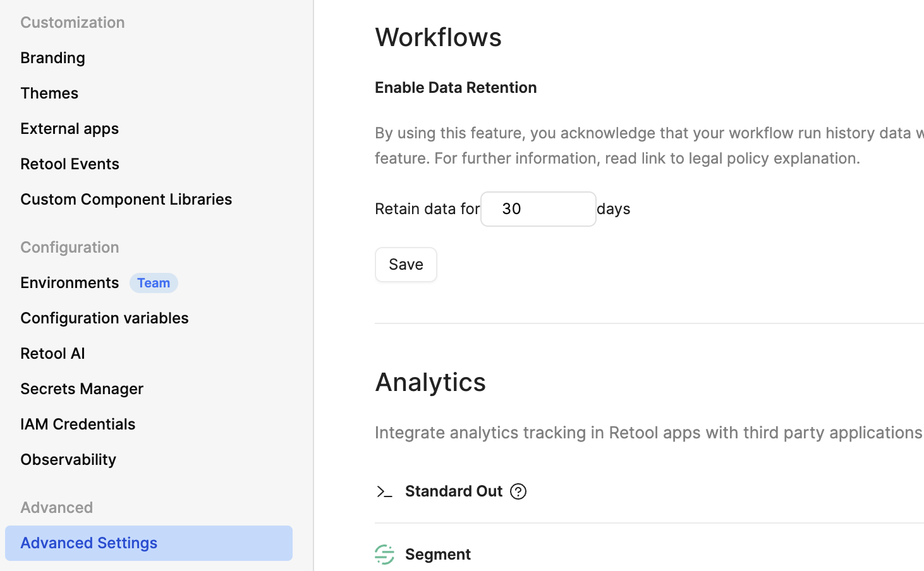Click the green Segment logo icon

[x=384, y=555]
